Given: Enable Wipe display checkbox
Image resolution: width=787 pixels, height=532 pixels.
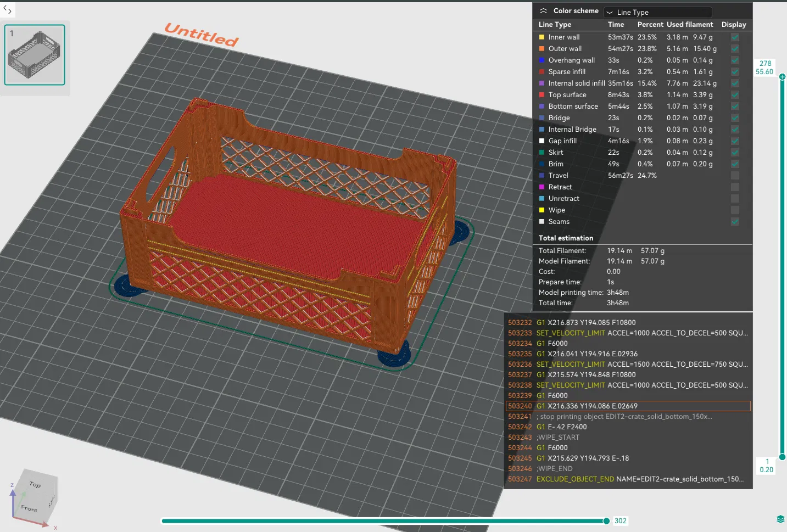Looking at the screenshot, I should click(735, 210).
